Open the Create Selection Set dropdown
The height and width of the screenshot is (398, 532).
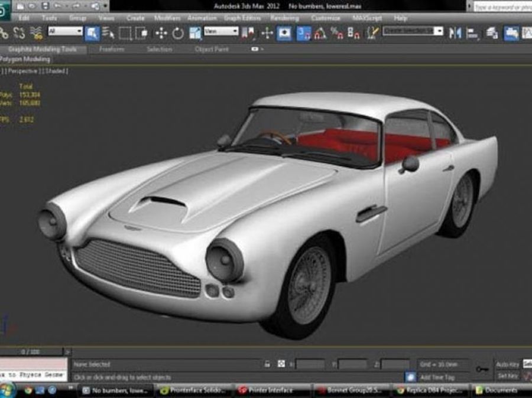click(413, 31)
